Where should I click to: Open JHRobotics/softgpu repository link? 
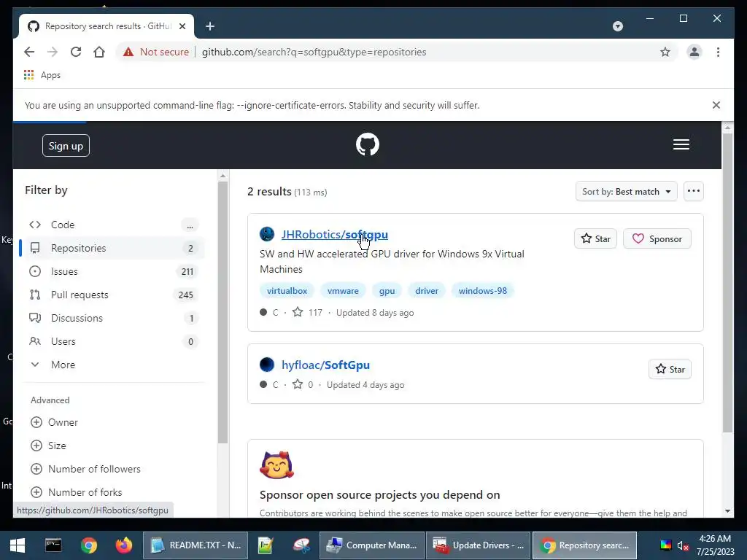[334, 234]
